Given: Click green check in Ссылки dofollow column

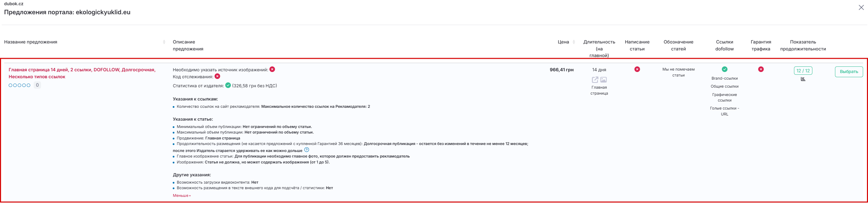Looking at the screenshot, I should point(724,69).
